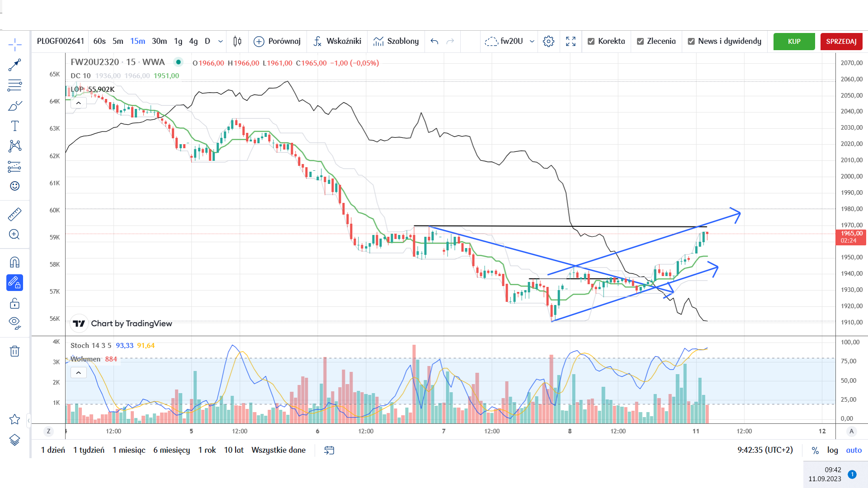Set range to 1 miesiąc
This screenshot has width=868, height=488.
click(129, 450)
